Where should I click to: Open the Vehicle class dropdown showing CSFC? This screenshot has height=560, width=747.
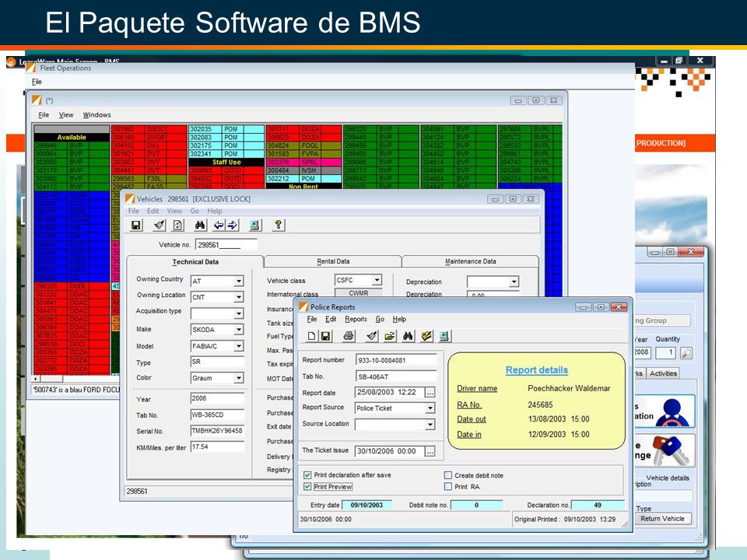[x=377, y=280]
